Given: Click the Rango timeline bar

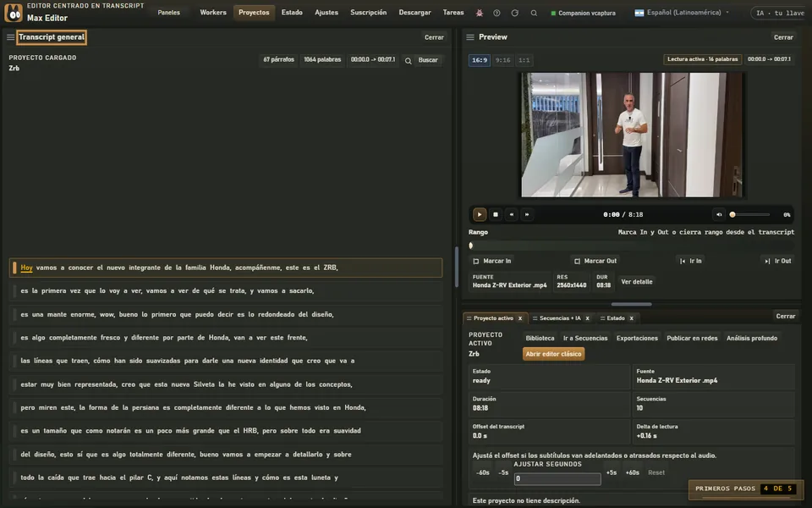Looking at the screenshot, I should coord(631,246).
